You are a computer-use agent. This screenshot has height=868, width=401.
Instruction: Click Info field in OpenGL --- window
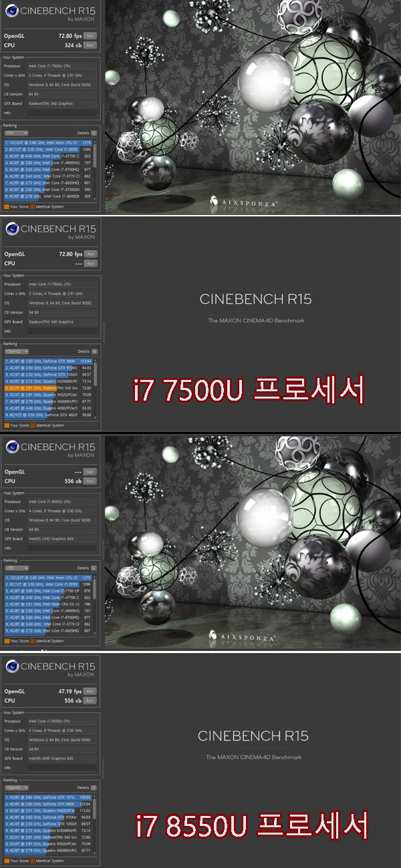click(x=62, y=548)
